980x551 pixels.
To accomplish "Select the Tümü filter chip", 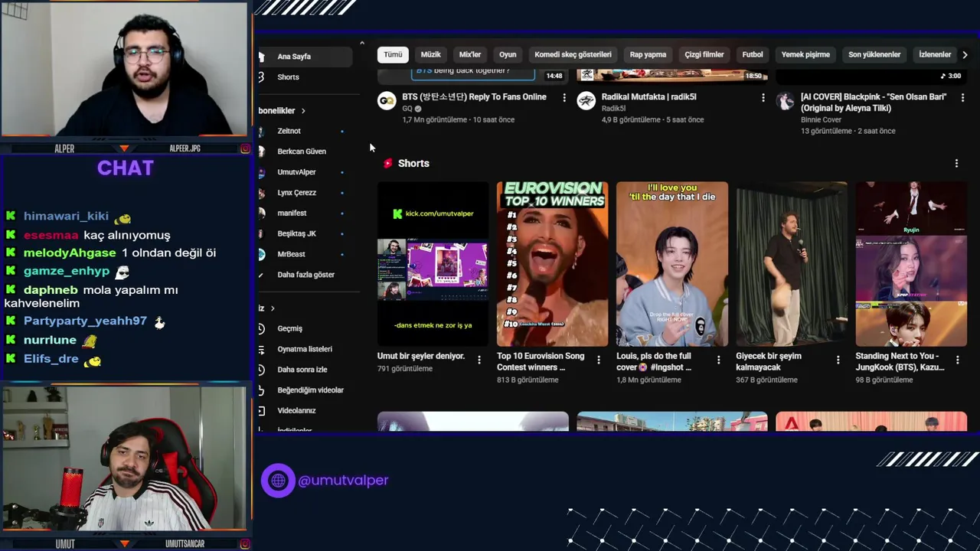I will (393, 54).
